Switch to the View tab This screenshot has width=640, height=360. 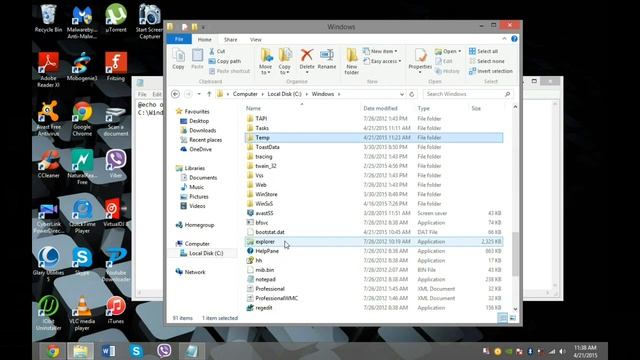click(x=256, y=40)
